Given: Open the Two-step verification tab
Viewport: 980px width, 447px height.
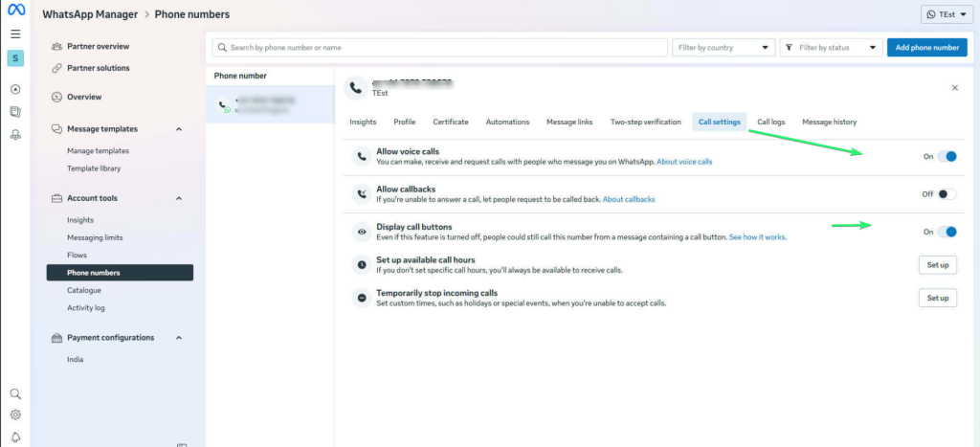Looking at the screenshot, I should pyautogui.click(x=645, y=122).
